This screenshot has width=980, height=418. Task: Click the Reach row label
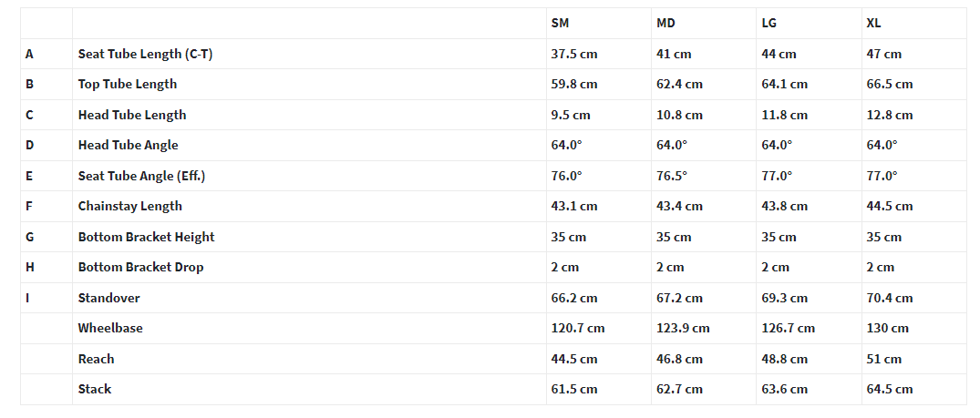pos(97,360)
